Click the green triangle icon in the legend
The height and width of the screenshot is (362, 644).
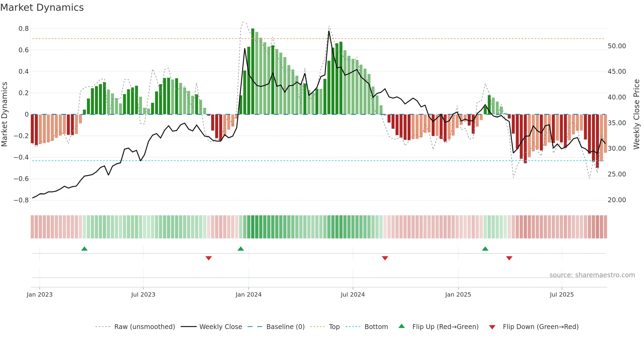pos(402,326)
